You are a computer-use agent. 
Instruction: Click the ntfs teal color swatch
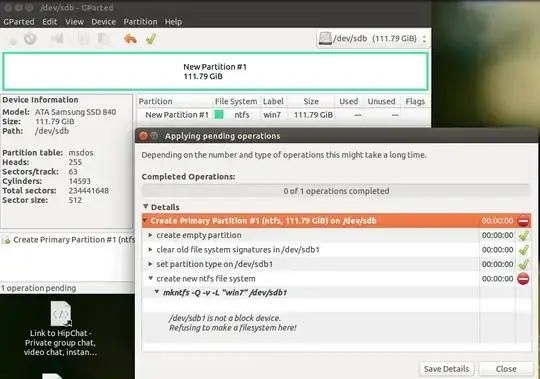point(219,115)
